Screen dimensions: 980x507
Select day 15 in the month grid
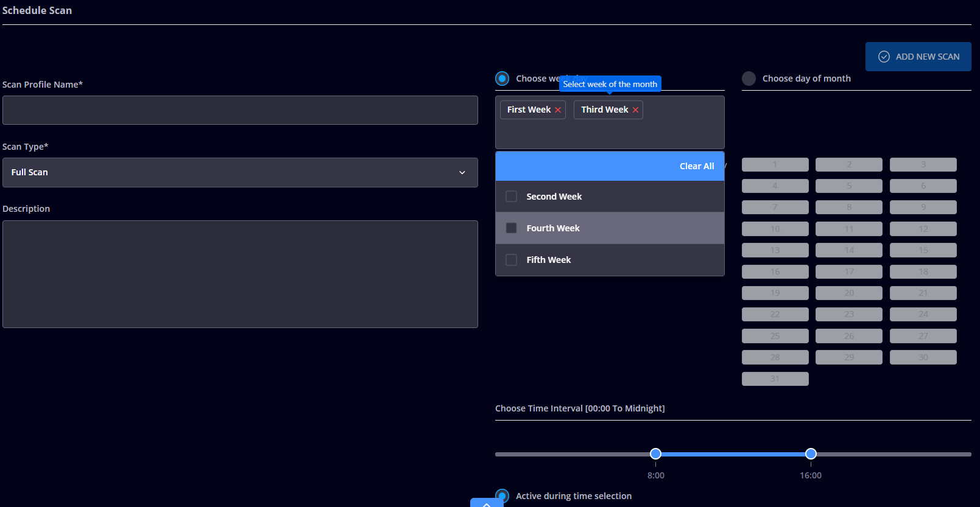tap(923, 250)
